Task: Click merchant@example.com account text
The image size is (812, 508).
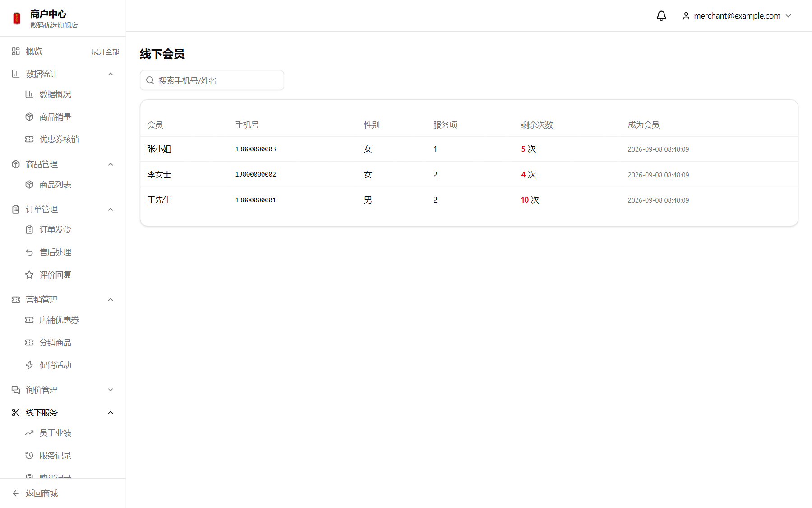Action: [737, 16]
